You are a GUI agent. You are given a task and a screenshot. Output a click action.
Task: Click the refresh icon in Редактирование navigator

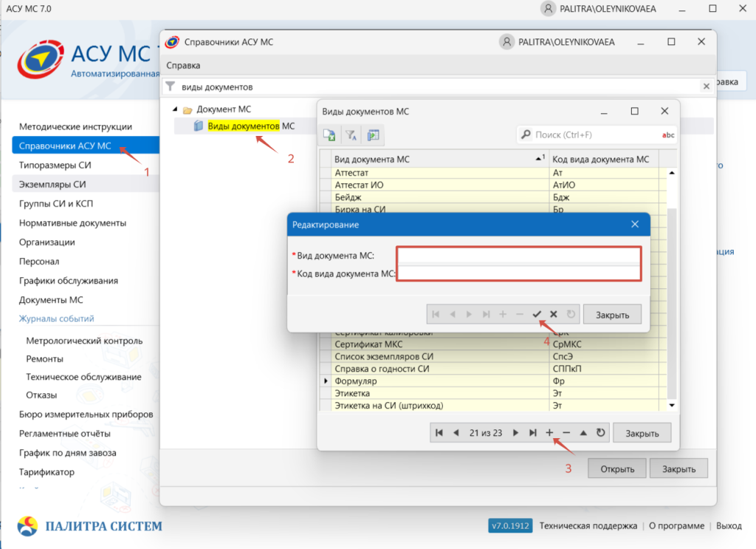click(x=571, y=315)
